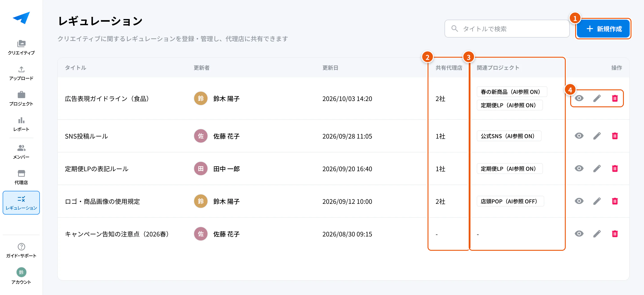The width and height of the screenshot is (644, 295).
Task: View the 広告表現ガイドライン（食品） regulation (eye icon)
Action: point(579,98)
